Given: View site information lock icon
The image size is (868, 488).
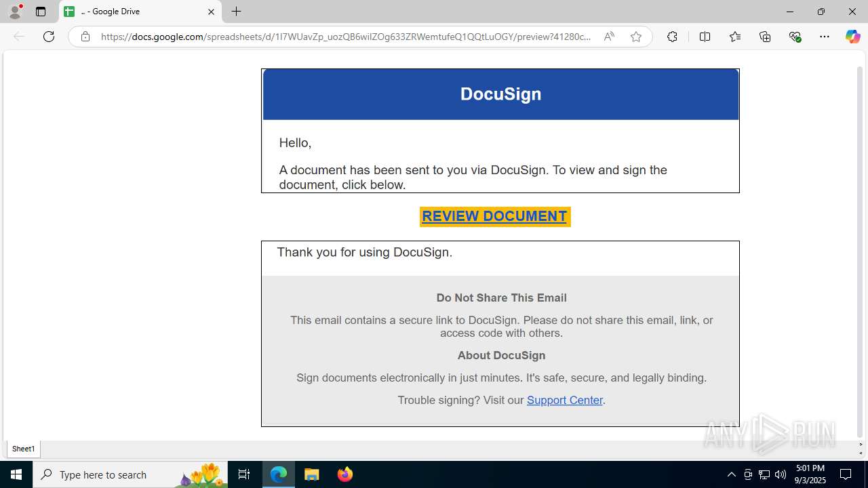Looking at the screenshot, I should pos(85,37).
